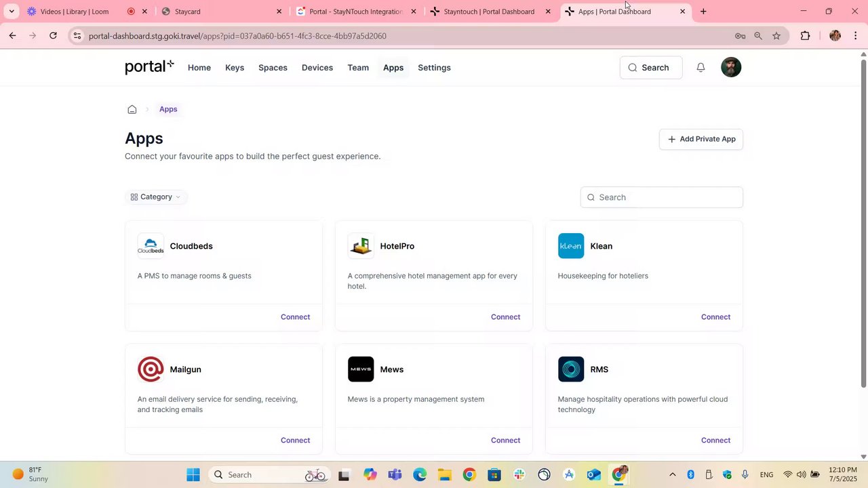This screenshot has width=868, height=488.
Task: Close the Staycard tab
Action: [x=279, y=12]
